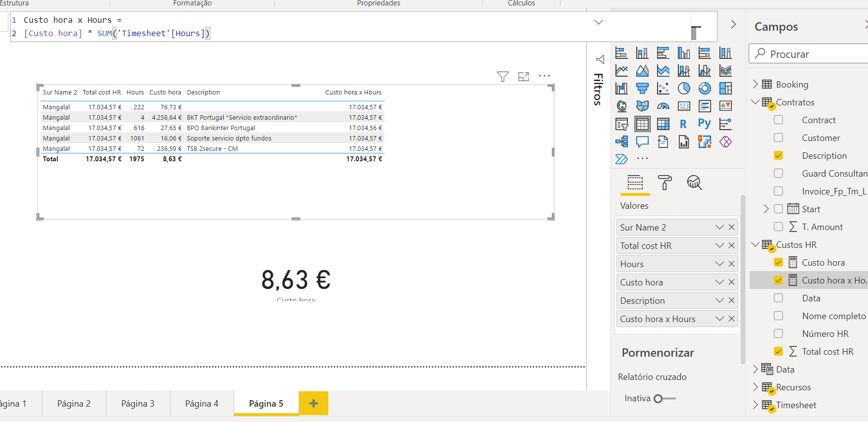
Task: Select the gauge visualization
Action: [663, 106]
